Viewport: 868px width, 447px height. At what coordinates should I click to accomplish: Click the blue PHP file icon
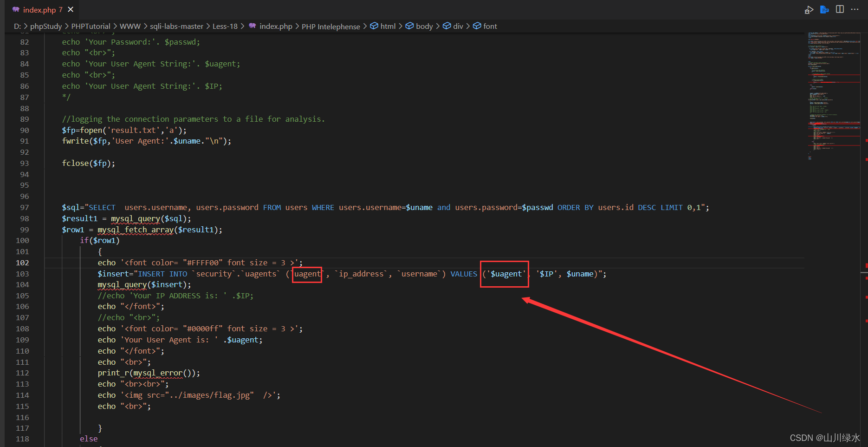(824, 10)
